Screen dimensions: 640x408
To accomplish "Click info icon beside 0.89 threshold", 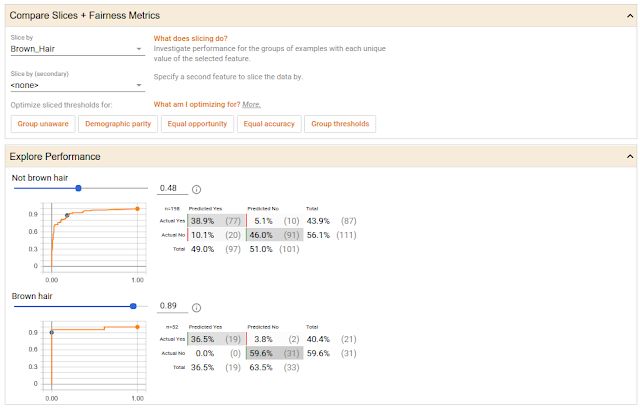I will [x=196, y=308].
